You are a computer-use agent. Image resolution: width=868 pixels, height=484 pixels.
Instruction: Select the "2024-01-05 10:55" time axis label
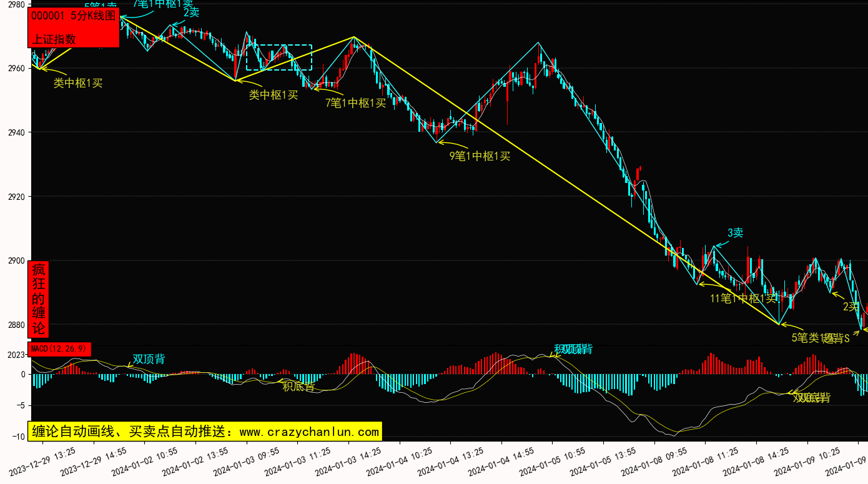click(553, 462)
